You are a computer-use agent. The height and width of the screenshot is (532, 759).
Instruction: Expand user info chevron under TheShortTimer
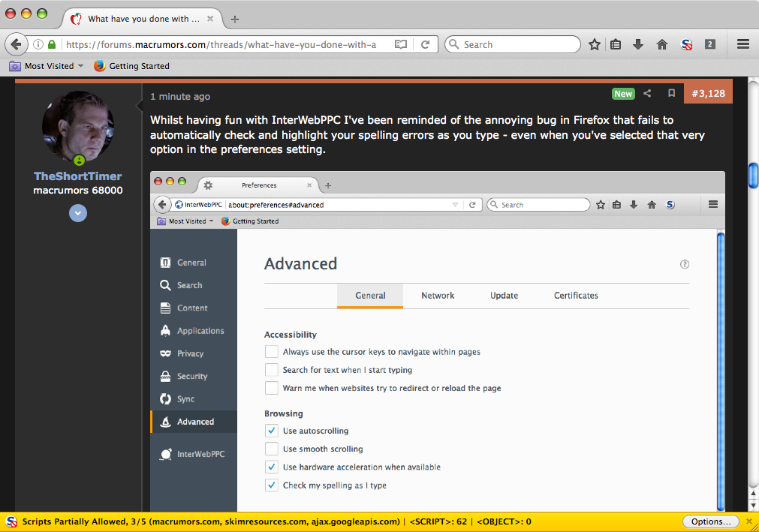point(78,213)
